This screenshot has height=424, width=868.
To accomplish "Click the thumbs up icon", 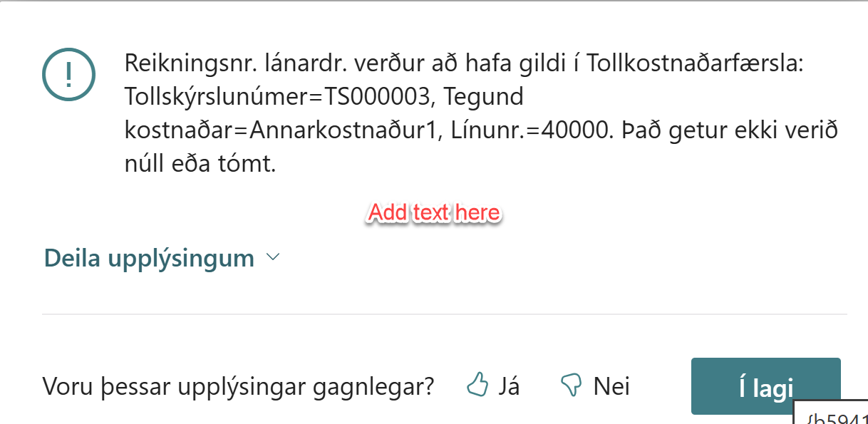I will tap(477, 386).
